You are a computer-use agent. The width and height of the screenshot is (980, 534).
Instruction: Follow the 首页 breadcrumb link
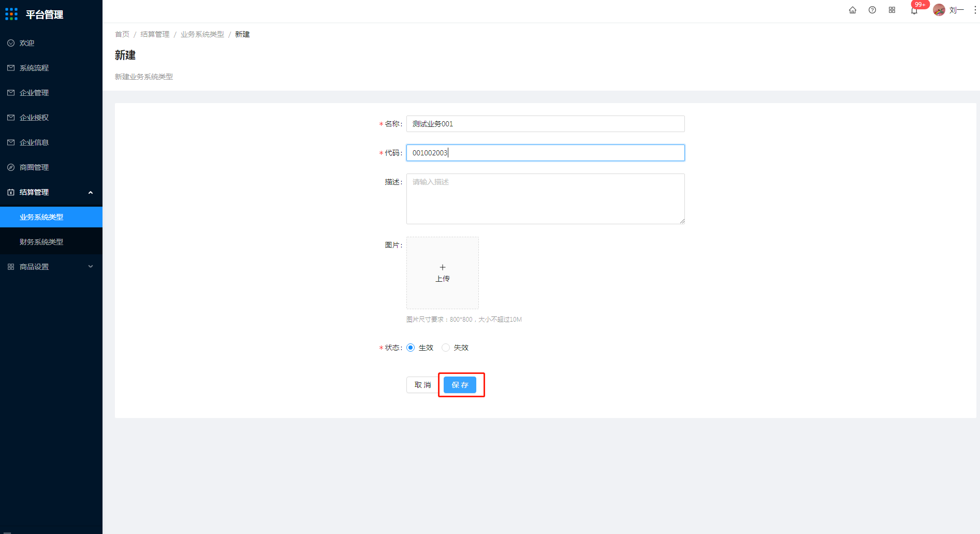[x=122, y=34]
